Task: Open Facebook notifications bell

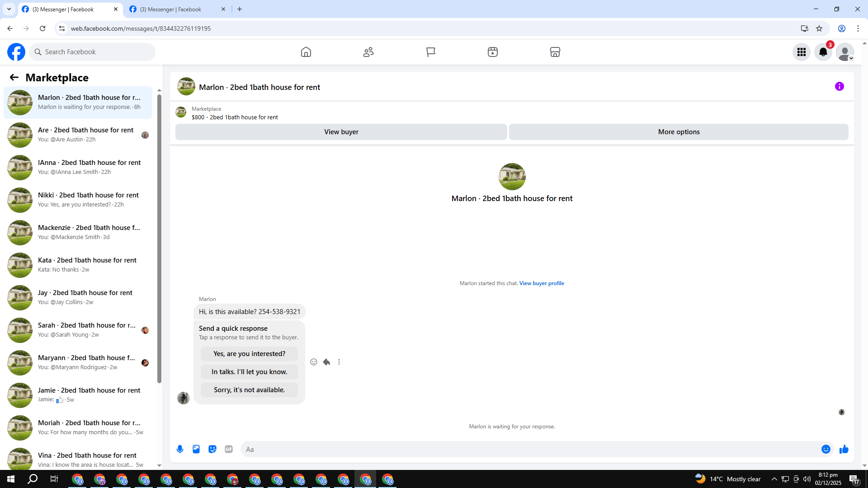Action: [x=823, y=52]
